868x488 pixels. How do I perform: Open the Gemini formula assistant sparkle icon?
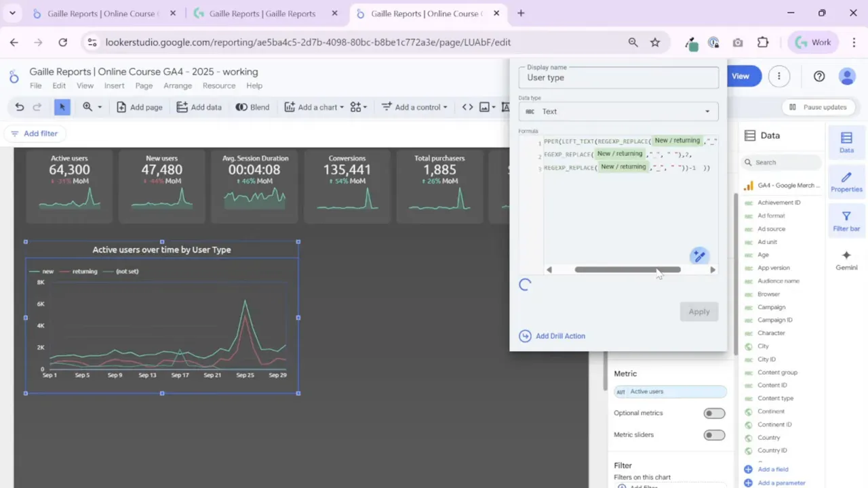[699, 256]
